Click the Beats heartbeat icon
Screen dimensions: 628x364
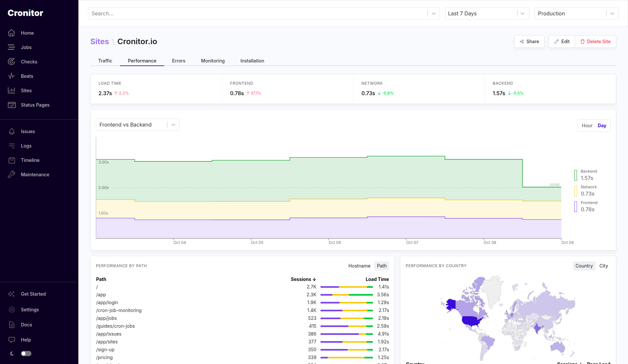(11, 76)
